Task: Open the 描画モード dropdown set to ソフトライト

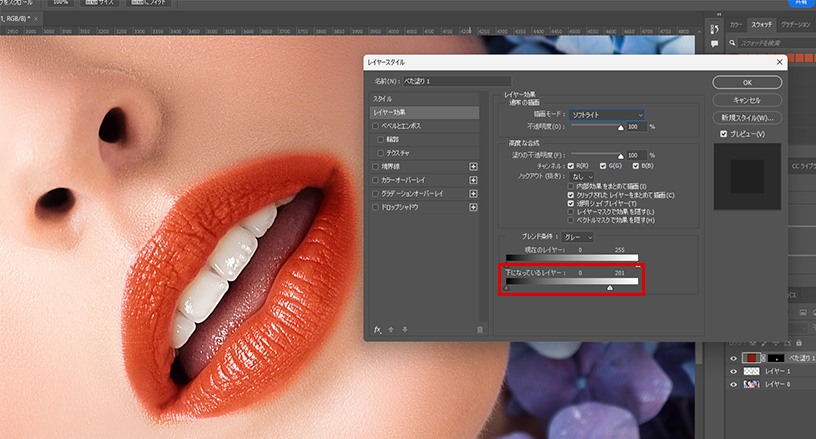Action: point(606,116)
